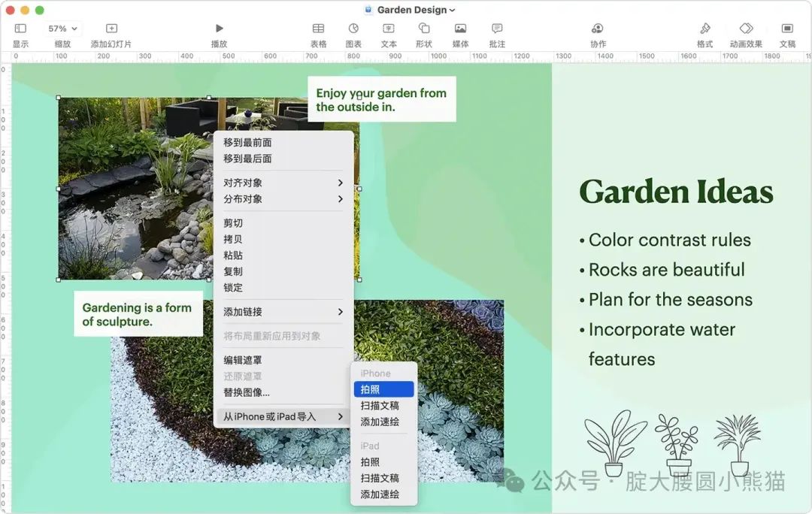Open the 显示 (View) options dropdown
This screenshot has height=514, width=812.
[x=20, y=29]
